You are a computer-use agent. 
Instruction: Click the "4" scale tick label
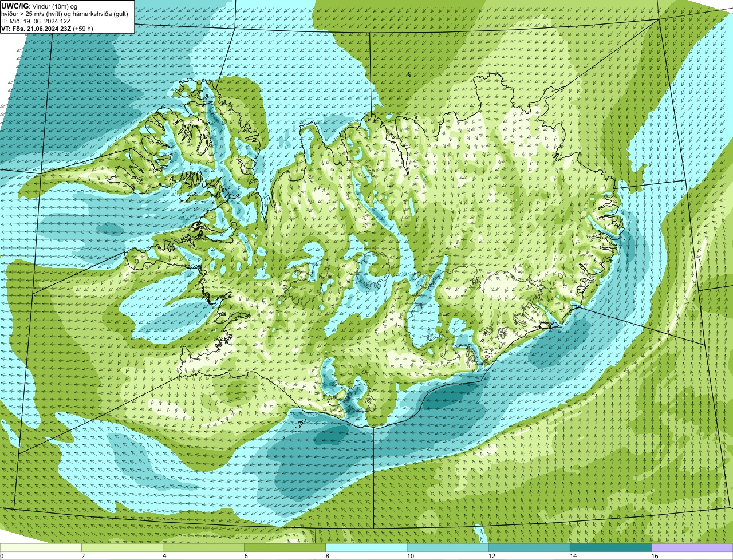(x=164, y=556)
